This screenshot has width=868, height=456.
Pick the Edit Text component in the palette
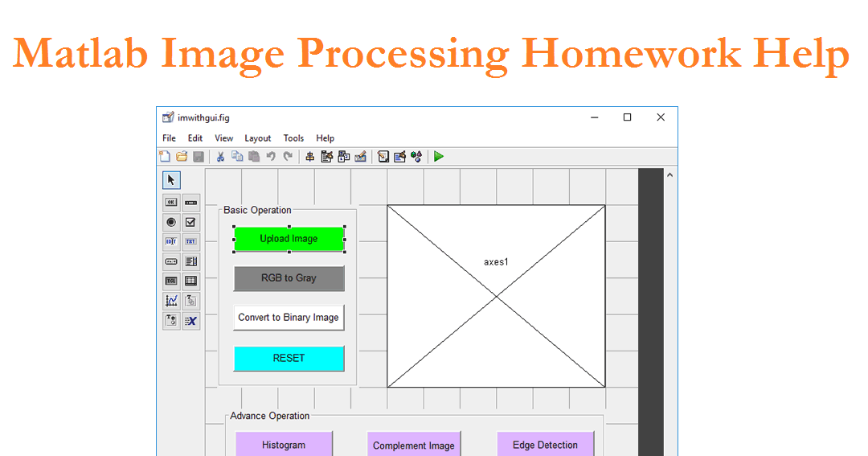coord(171,241)
